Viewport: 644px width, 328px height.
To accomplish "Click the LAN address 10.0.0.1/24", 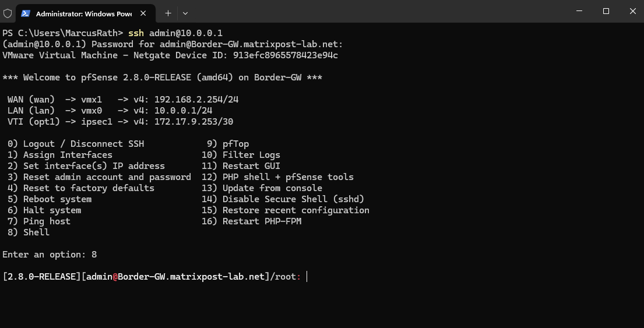I will coord(183,111).
